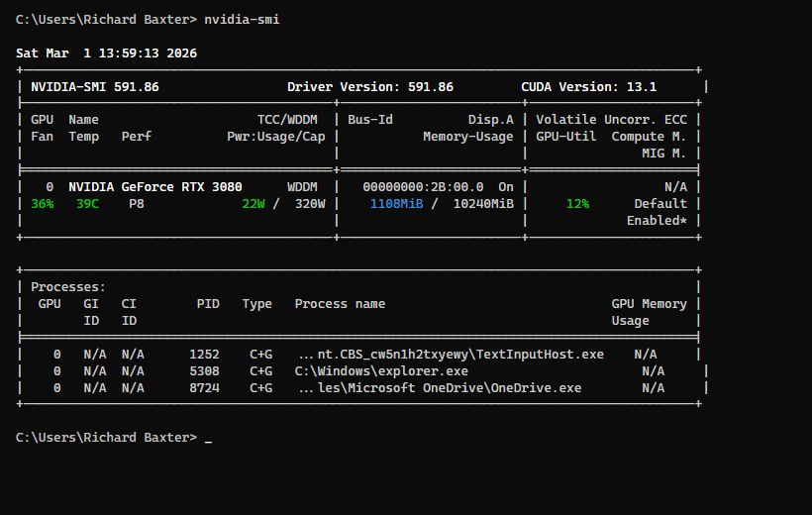Click the Enabled* MIG mode value
This screenshot has width=812, height=515.
657,221
